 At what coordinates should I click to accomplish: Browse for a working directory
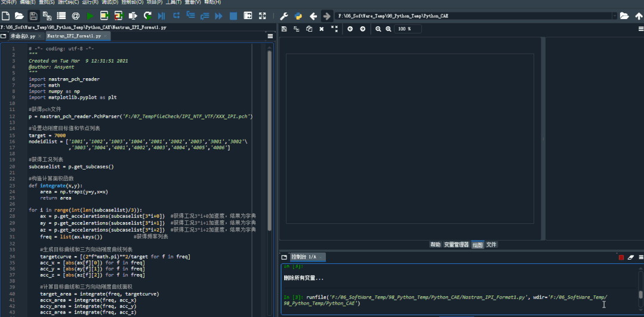[x=624, y=16]
